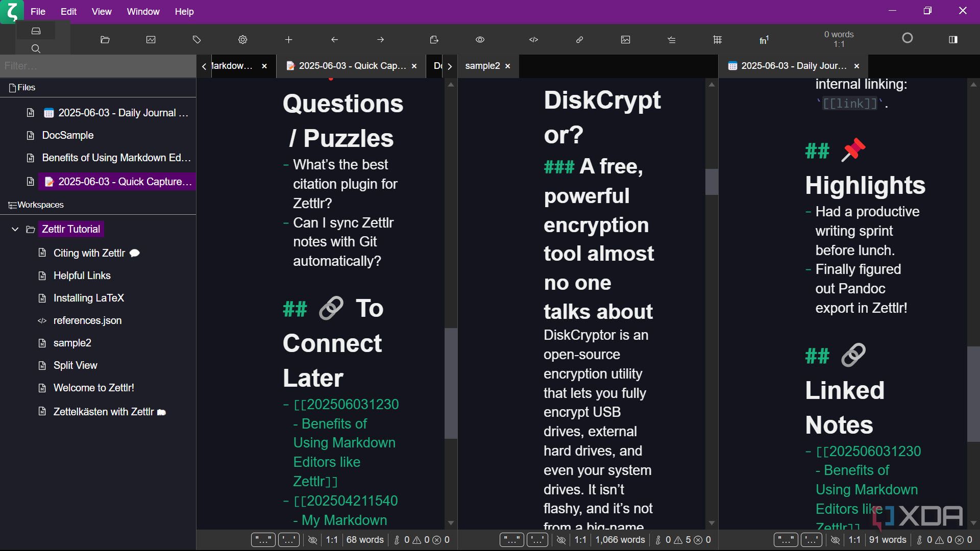Click the Filter input field

pos(98,66)
